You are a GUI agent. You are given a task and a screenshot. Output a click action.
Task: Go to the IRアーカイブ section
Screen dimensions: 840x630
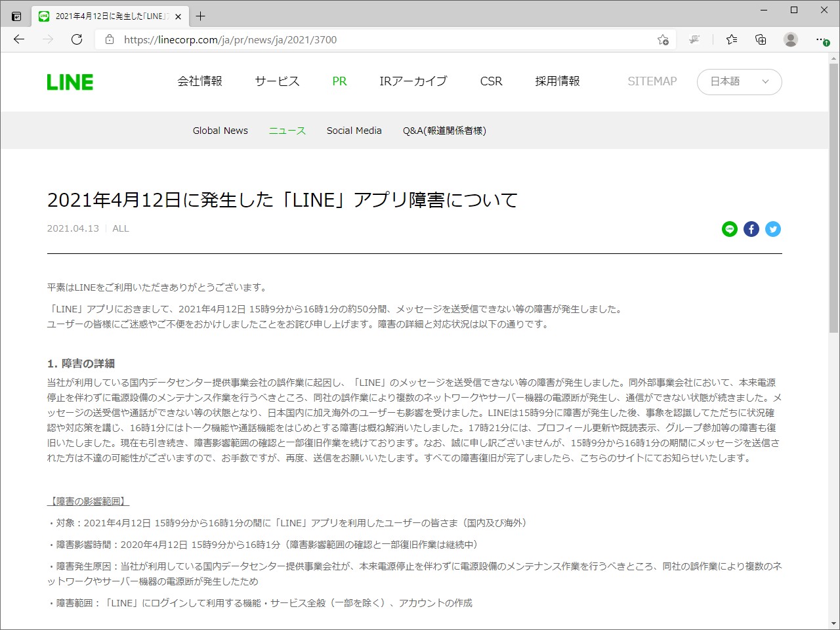(x=413, y=81)
